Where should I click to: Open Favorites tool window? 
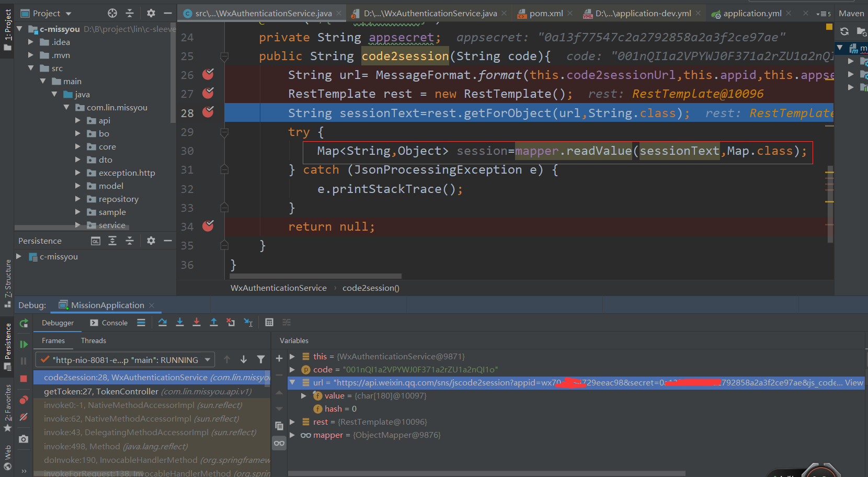pyautogui.click(x=7, y=408)
